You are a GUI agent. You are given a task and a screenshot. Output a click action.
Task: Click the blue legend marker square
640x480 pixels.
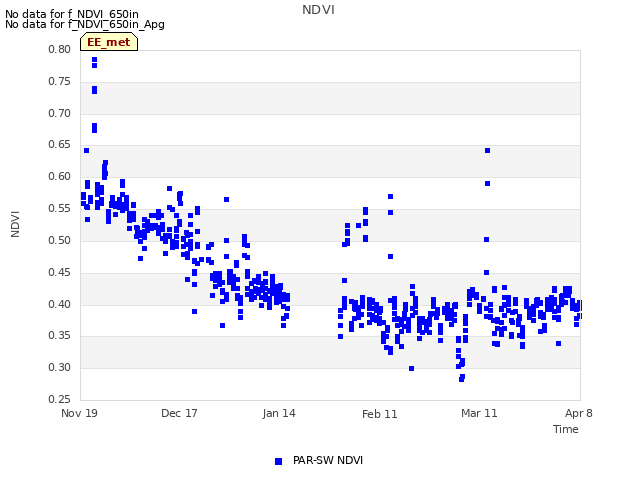pos(278,461)
